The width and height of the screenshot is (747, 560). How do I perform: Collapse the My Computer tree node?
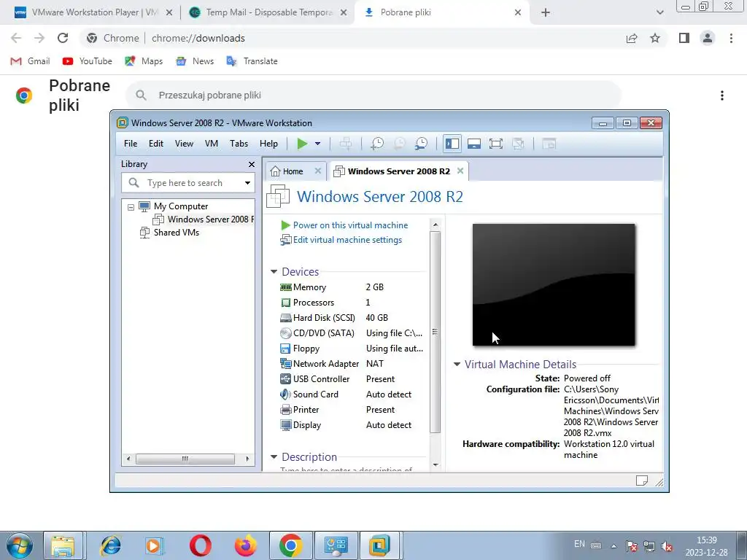click(x=131, y=206)
